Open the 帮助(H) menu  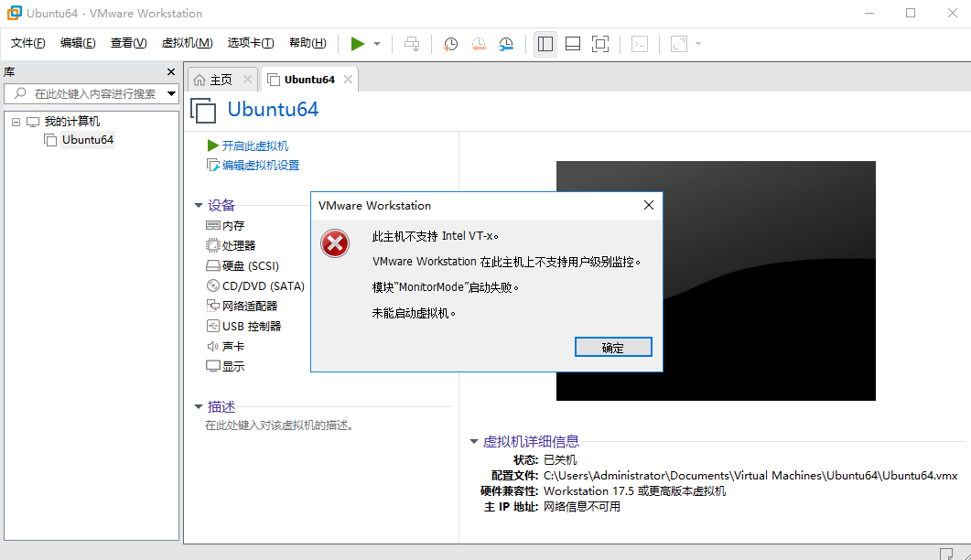pos(307,43)
